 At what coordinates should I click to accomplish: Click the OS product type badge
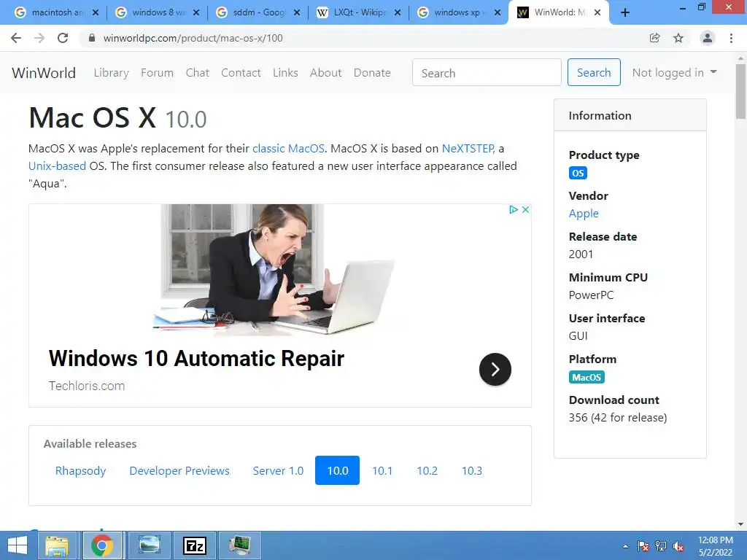(x=578, y=173)
